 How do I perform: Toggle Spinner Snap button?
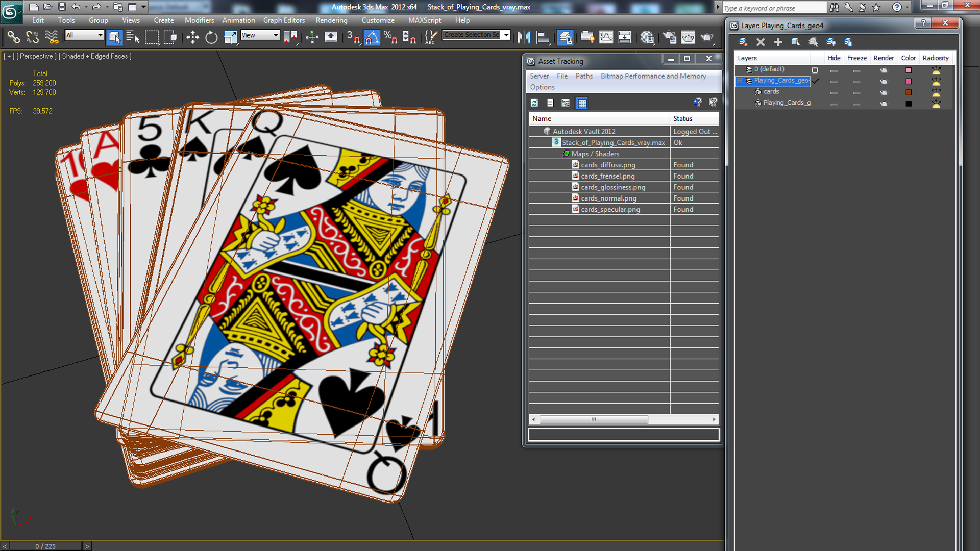coord(410,37)
